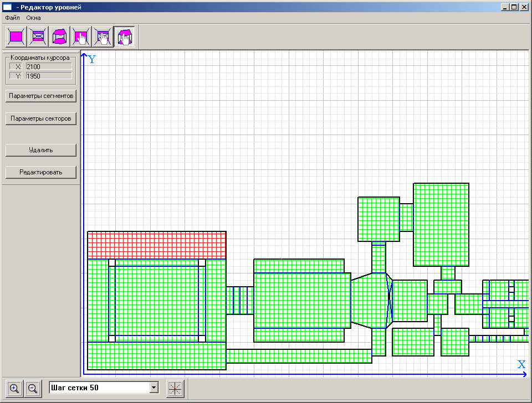Screen dimensions: 532x403
Task: Click the Удалить button
Action: 40,150
